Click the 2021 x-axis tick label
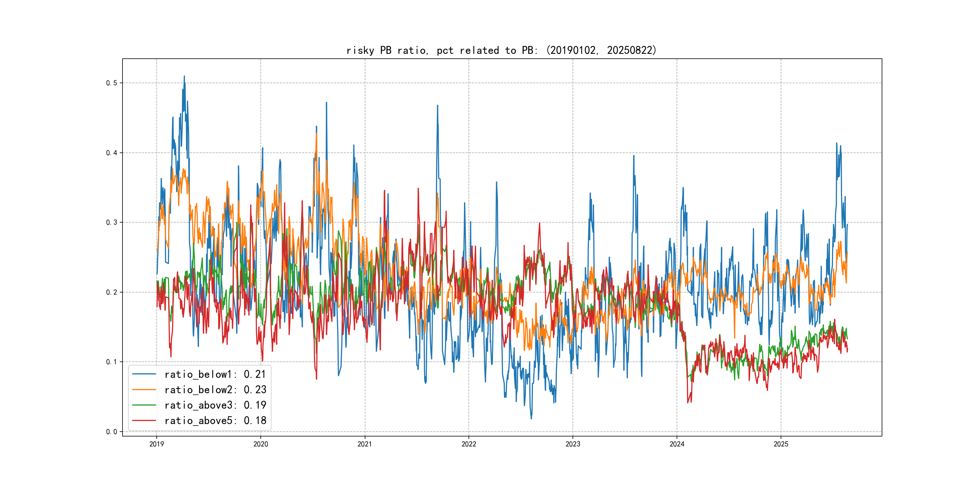The image size is (980, 490). click(x=365, y=444)
